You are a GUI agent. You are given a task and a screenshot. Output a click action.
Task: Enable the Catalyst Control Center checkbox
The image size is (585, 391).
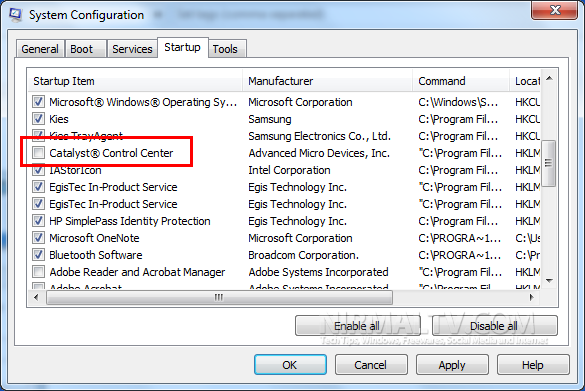pyautogui.click(x=38, y=153)
